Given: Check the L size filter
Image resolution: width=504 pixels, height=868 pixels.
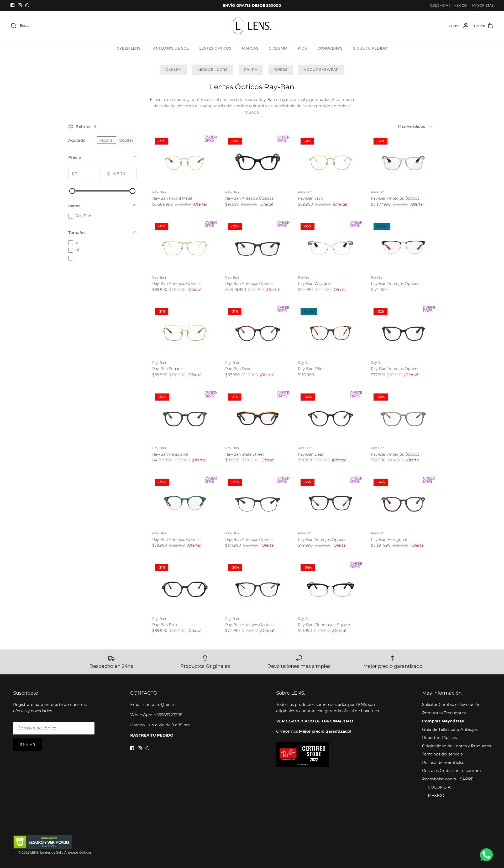Looking at the screenshot, I should point(71,258).
